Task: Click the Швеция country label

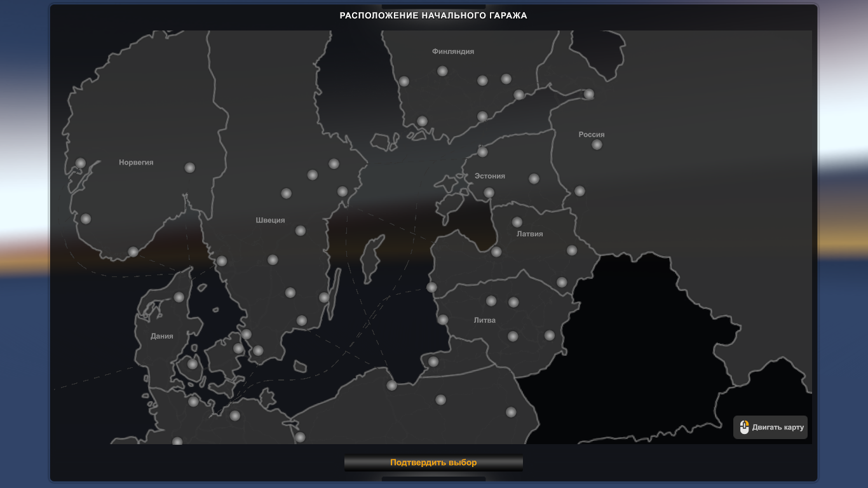Action: click(270, 220)
